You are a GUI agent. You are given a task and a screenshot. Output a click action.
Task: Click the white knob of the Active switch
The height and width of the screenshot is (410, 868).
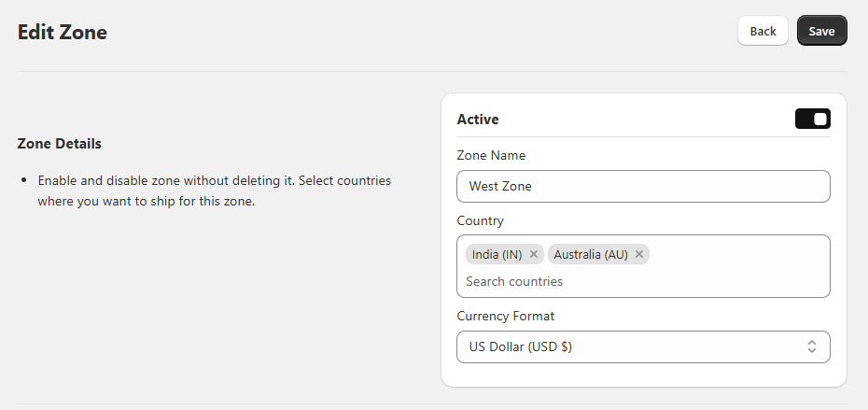point(820,119)
